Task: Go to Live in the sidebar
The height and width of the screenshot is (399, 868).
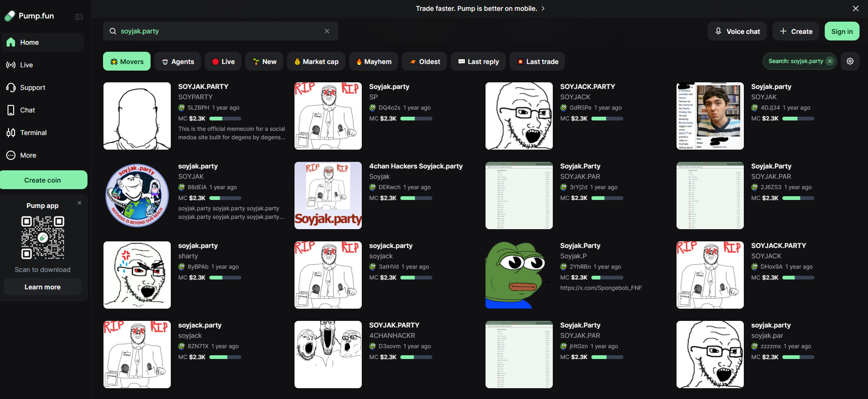Action: (26, 65)
